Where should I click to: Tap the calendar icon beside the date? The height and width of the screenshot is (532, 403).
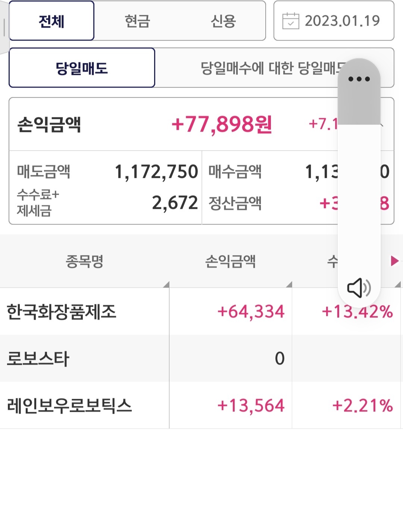291,21
